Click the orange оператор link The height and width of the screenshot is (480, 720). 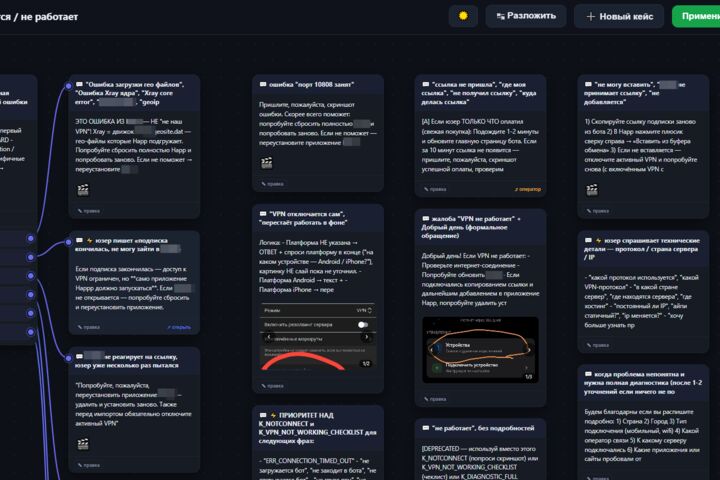coord(528,189)
